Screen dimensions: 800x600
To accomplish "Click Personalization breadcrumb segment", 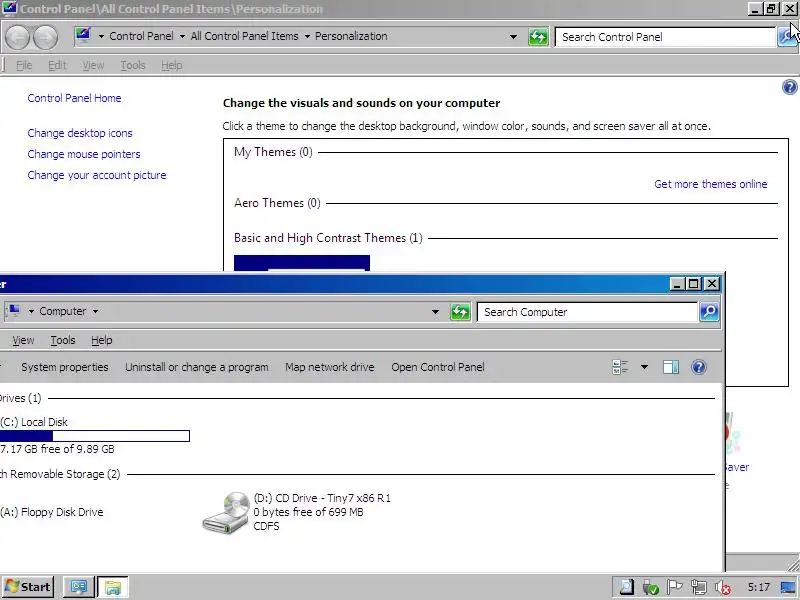I will (x=351, y=36).
